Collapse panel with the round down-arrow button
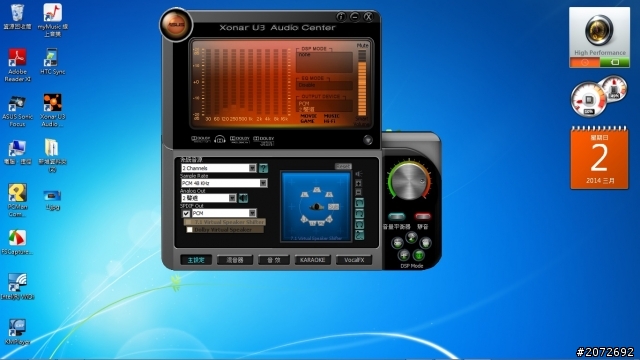The width and height of the screenshot is (640, 360). point(368,140)
